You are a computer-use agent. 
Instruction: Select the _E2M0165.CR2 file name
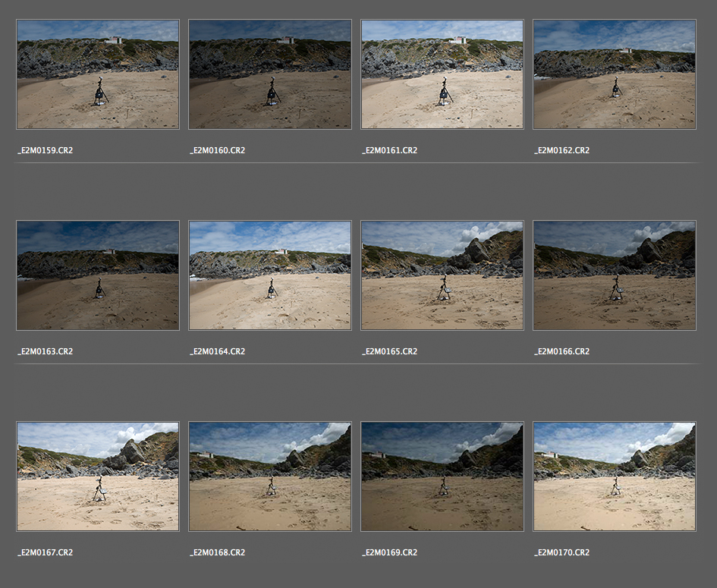[x=390, y=352]
